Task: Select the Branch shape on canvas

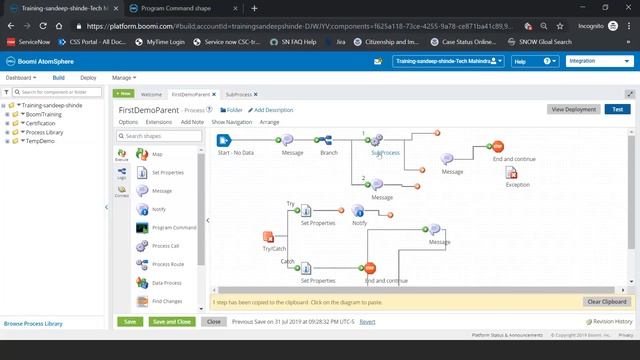Action: [325, 140]
